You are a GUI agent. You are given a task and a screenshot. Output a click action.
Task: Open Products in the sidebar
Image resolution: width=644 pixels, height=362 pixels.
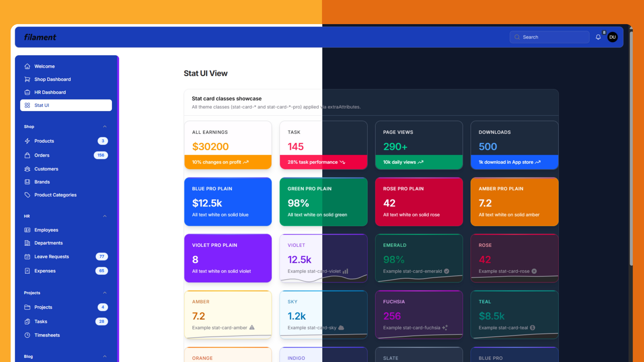tap(66, 141)
